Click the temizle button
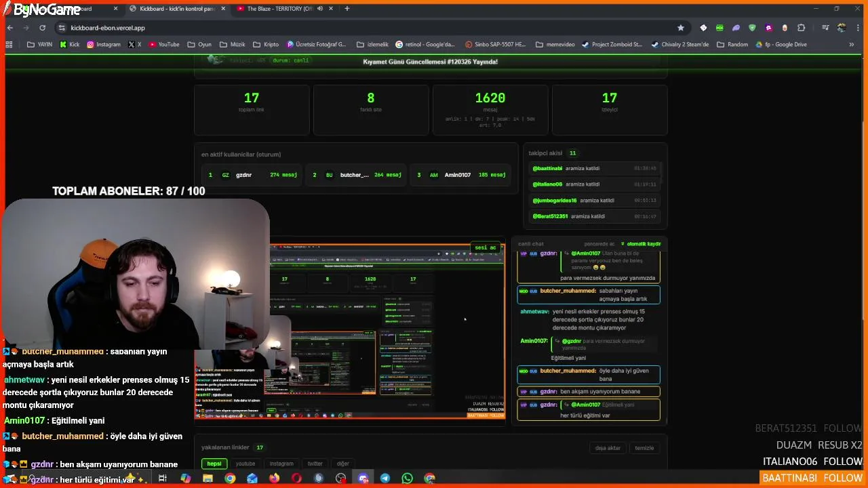The height and width of the screenshot is (488, 868). pyautogui.click(x=644, y=448)
